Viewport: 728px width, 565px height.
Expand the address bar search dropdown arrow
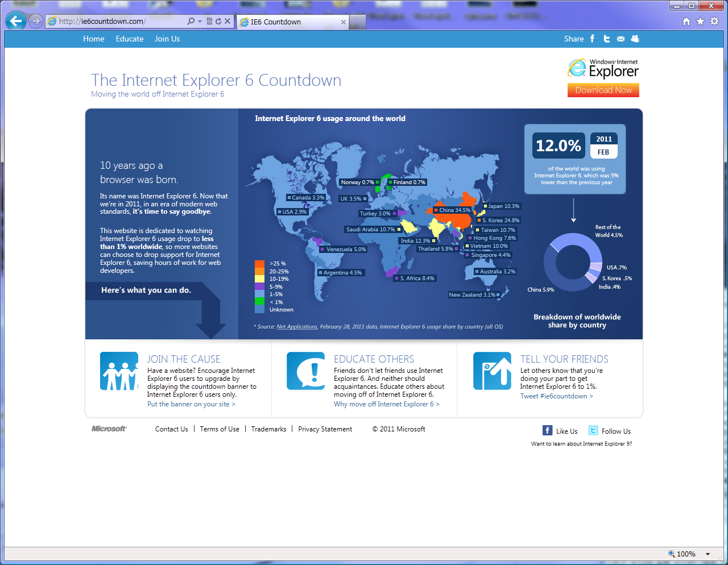tap(200, 21)
